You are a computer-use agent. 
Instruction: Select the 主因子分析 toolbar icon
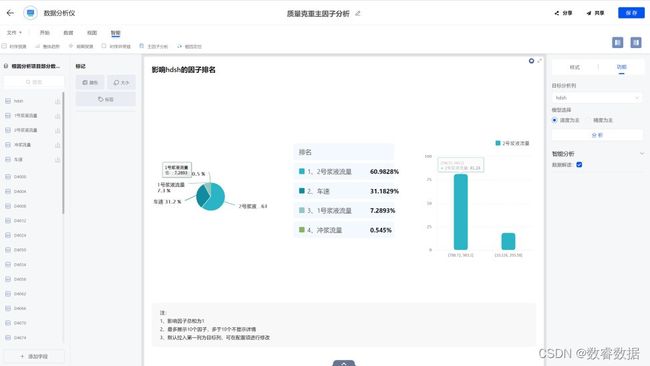141,46
